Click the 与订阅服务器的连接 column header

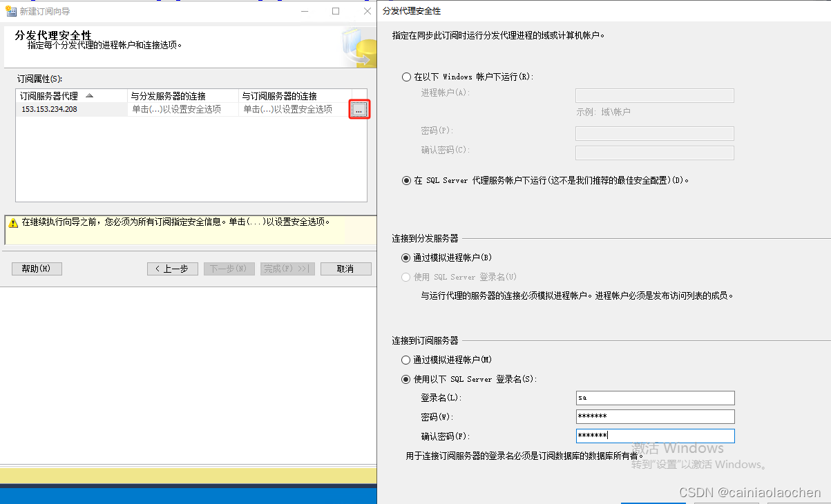[295, 96]
